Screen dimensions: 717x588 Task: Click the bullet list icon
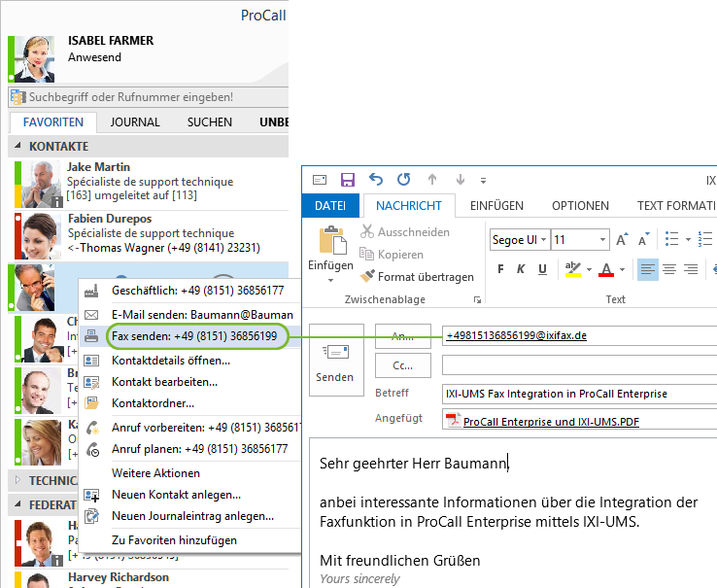(671, 239)
